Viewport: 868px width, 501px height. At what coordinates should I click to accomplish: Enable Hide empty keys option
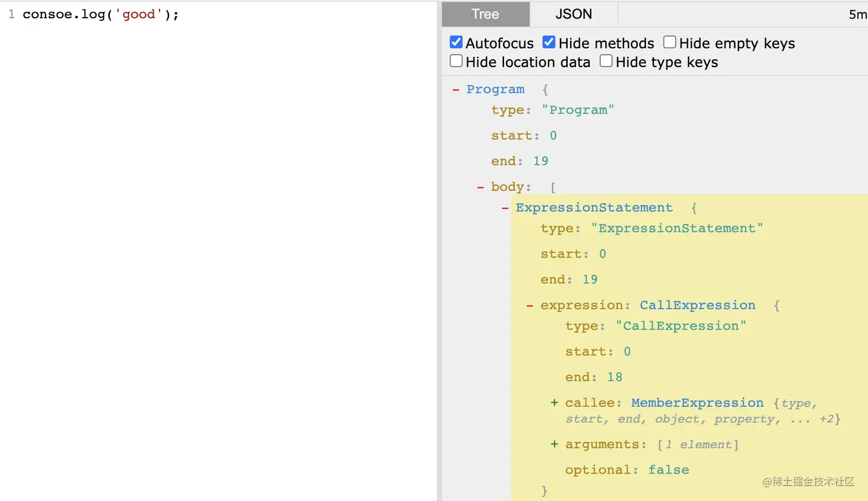(x=669, y=42)
